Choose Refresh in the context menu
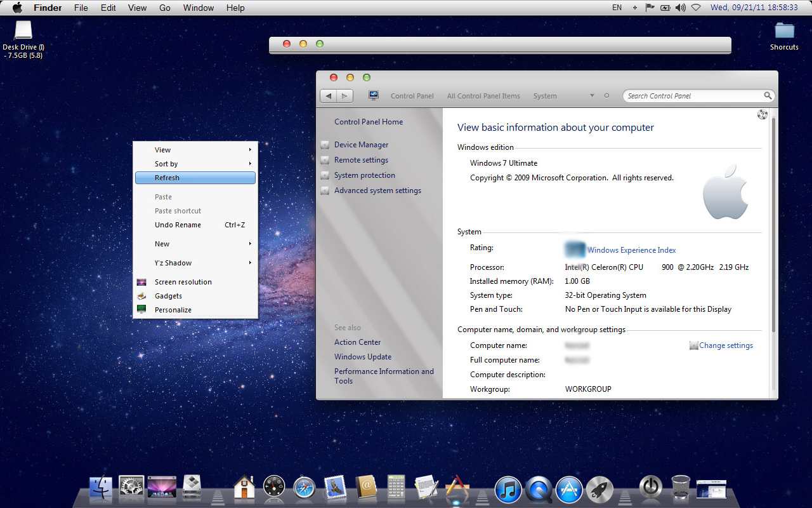The image size is (812, 508). [195, 178]
